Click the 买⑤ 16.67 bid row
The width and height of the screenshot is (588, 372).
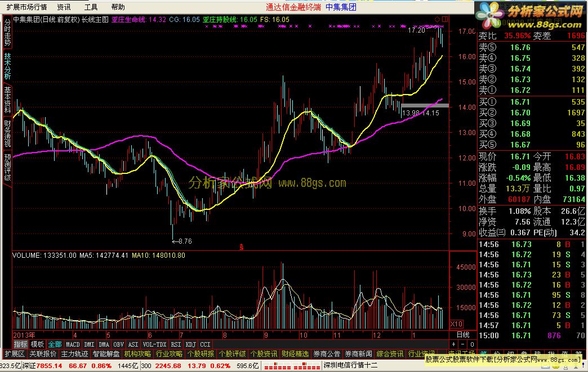[532, 145]
